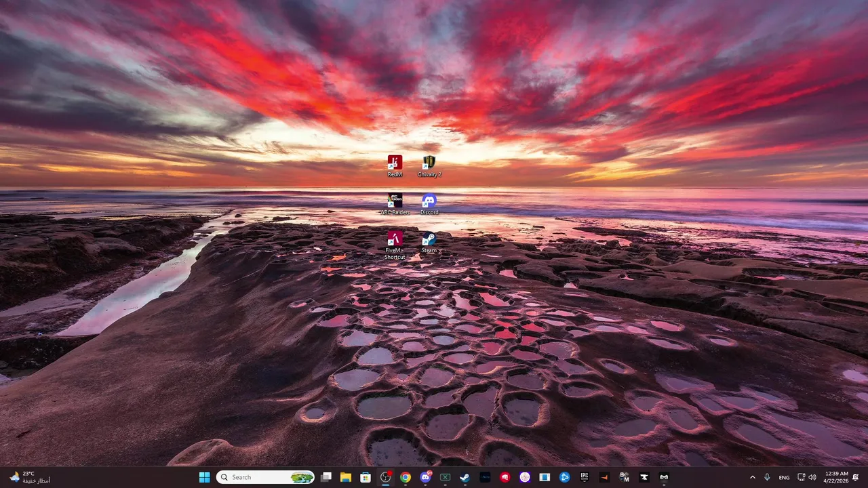868x488 pixels.
Task: Open the Discord desktop shortcut
Action: click(x=429, y=204)
